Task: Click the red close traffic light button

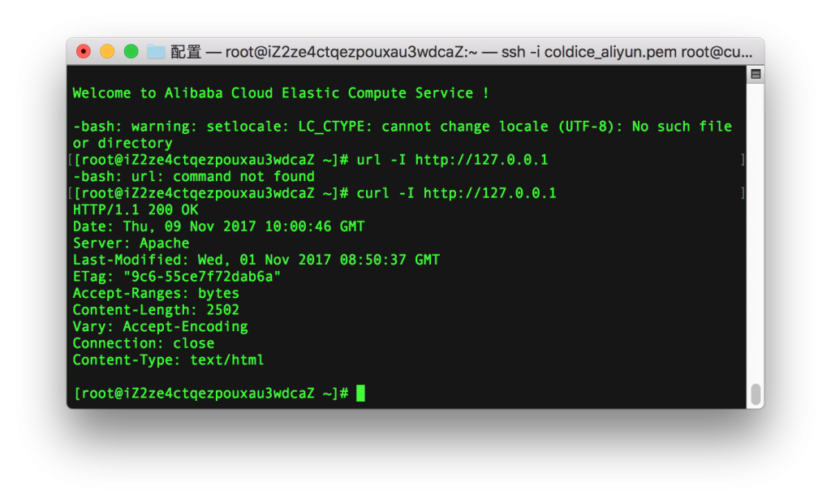Action: tap(84, 50)
